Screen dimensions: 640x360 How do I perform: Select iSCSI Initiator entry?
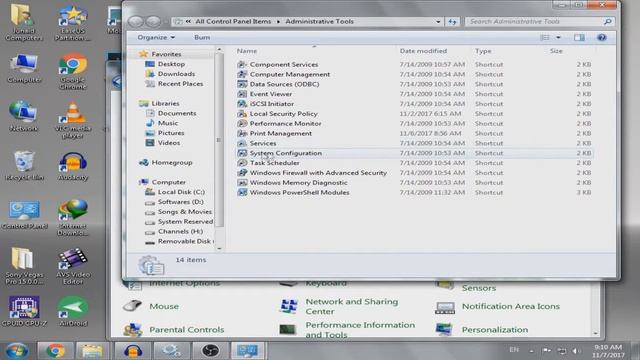click(x=272, y=104)
